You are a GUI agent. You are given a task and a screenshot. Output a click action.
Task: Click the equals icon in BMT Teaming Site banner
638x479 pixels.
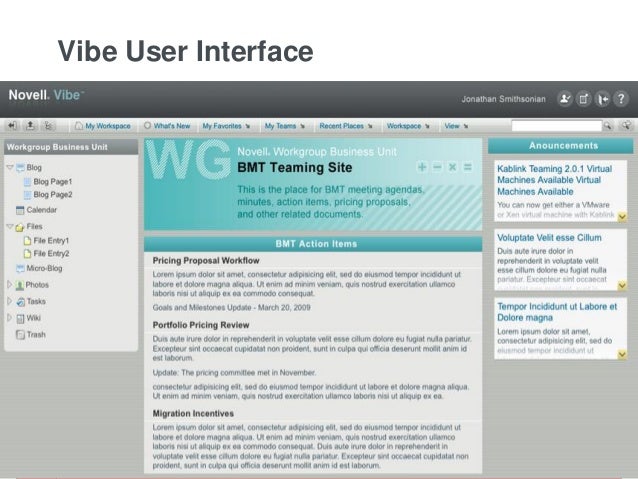[468, 167]
